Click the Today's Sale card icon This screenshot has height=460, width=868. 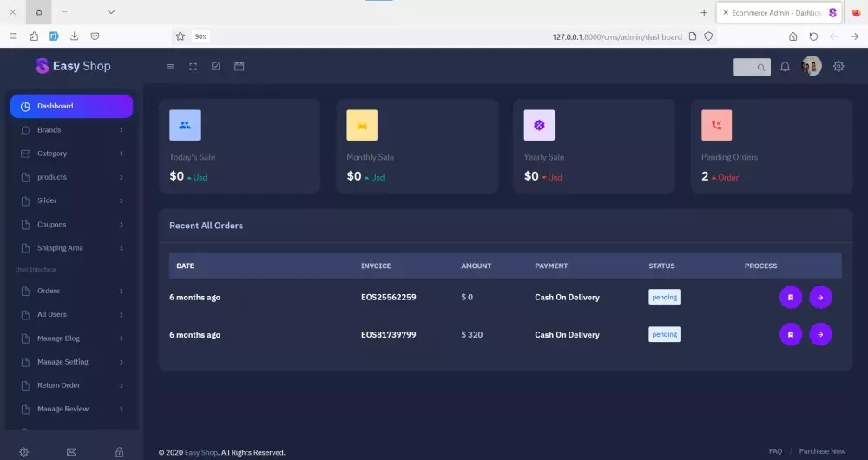185,125
